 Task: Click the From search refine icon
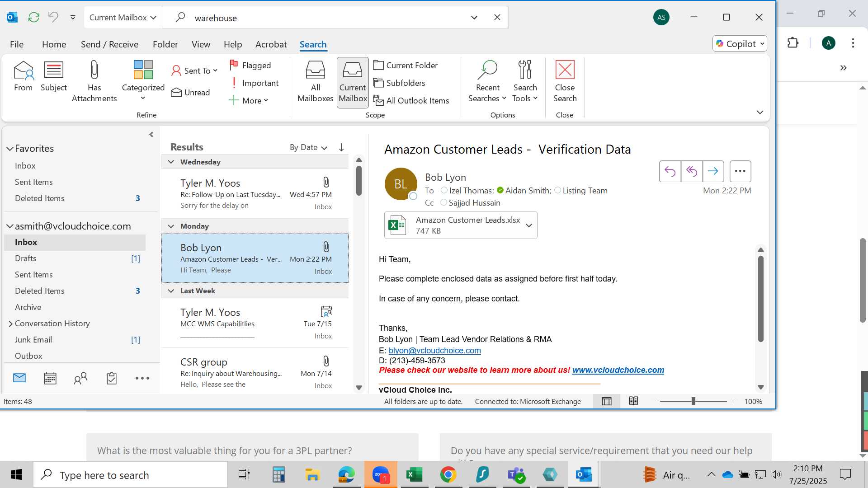[x=23, y=76]
